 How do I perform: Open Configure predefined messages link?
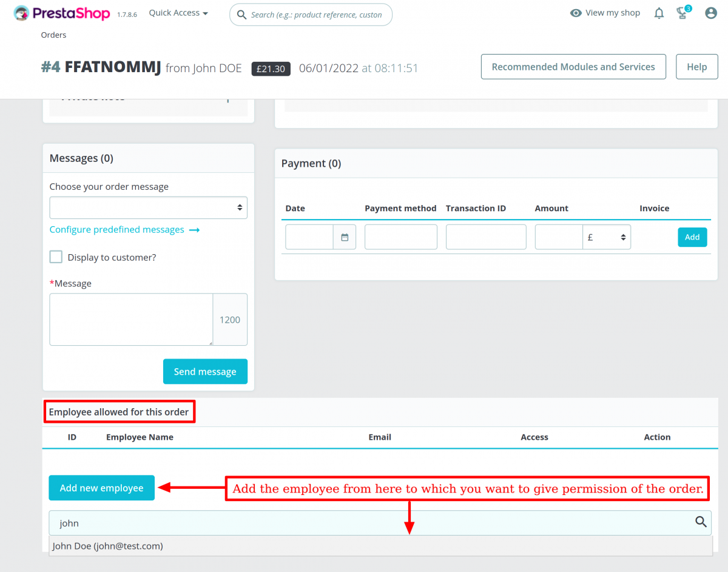point(117,229)
